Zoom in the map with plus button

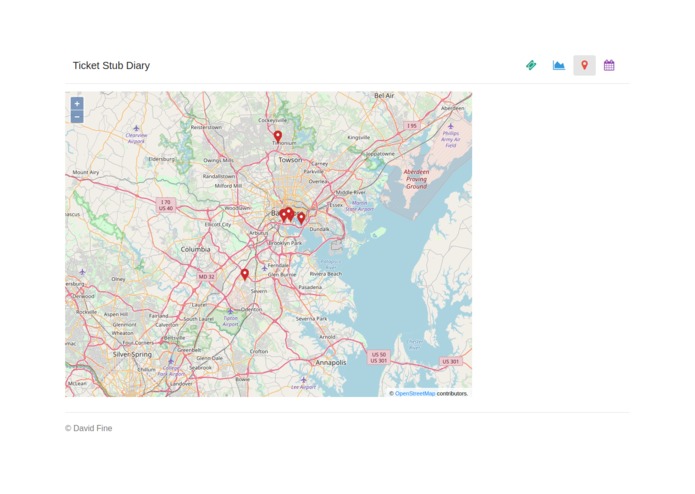pos(77,104)
